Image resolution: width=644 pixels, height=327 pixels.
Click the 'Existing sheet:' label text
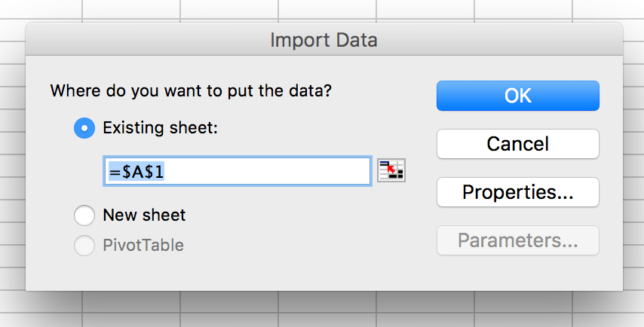(160, 128)
